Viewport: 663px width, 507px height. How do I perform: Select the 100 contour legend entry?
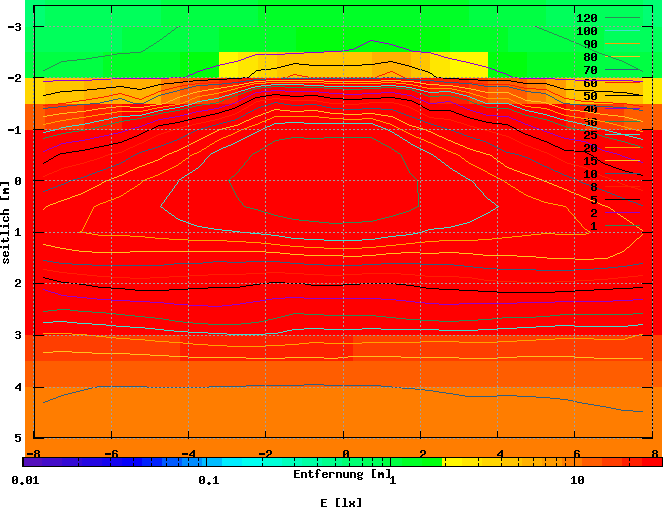pos(587,31)
